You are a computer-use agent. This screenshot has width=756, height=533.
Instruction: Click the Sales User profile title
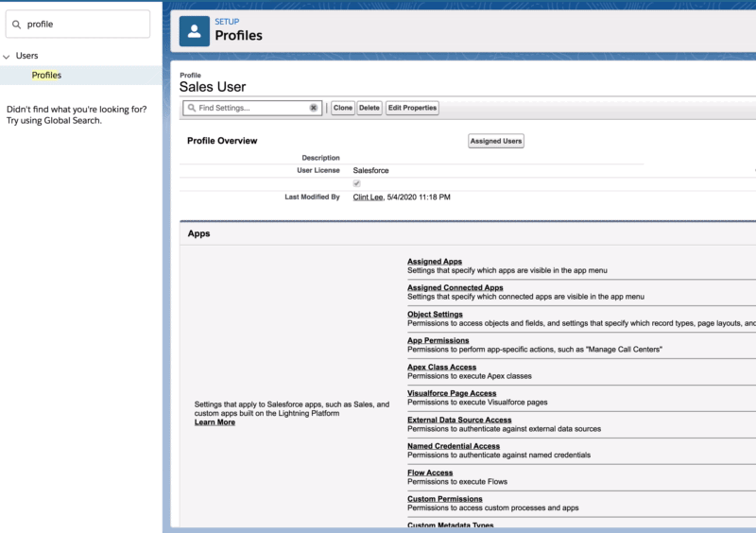click(213, 87)
